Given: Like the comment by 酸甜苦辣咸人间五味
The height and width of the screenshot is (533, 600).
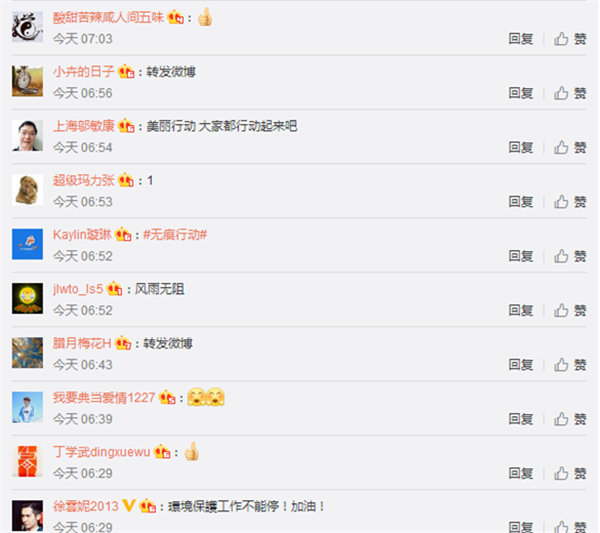Looking at the screenshot, I should [x=570, y=39].
